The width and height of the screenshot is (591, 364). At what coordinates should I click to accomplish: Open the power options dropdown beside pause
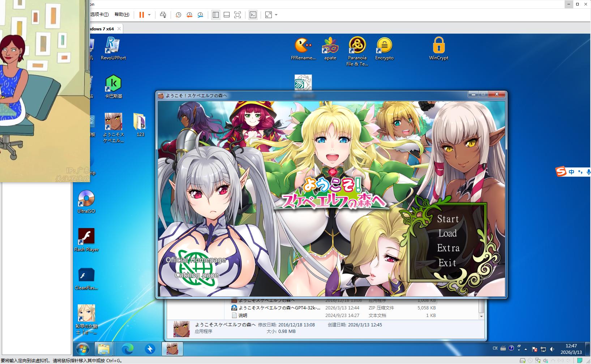[x=149, y=15]
